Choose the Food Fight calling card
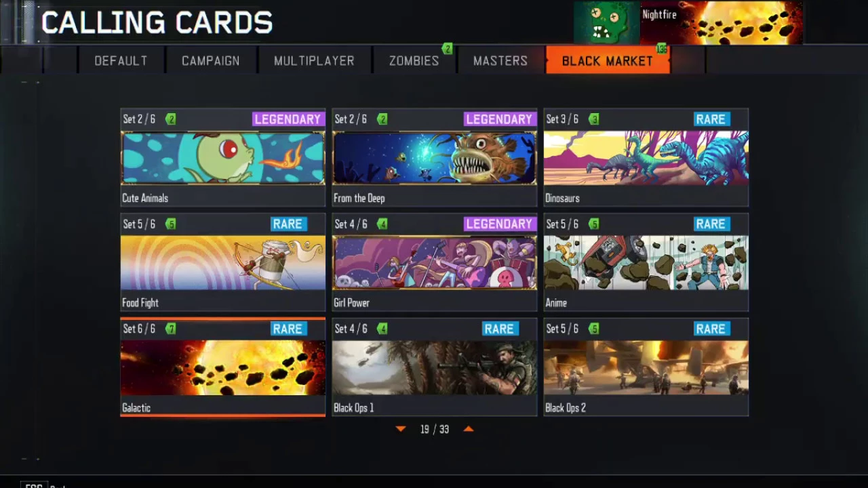The width and height of the screenshot is (868, 488). coord(223,262)
